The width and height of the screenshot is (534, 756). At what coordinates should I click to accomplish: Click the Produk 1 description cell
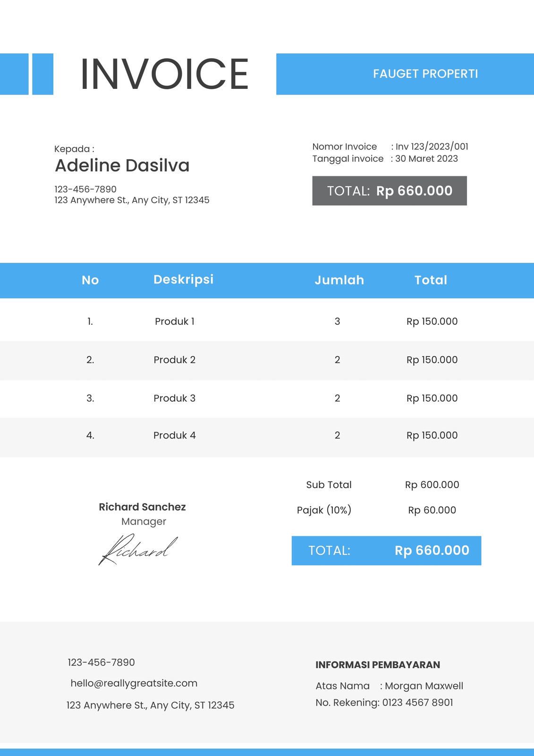(175, 321)
